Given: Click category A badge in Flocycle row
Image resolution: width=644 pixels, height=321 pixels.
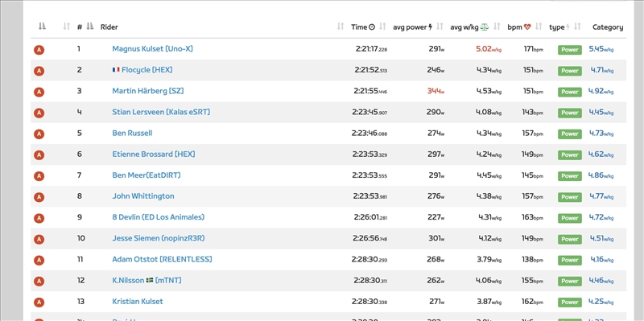Looking at the screenshot, I should point(39,71).
